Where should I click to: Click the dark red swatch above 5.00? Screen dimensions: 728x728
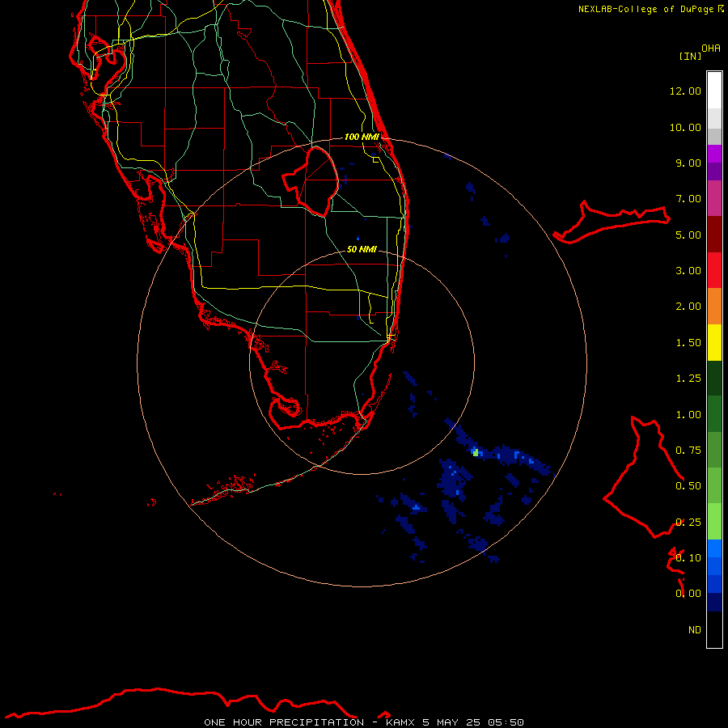coord(714,235)
